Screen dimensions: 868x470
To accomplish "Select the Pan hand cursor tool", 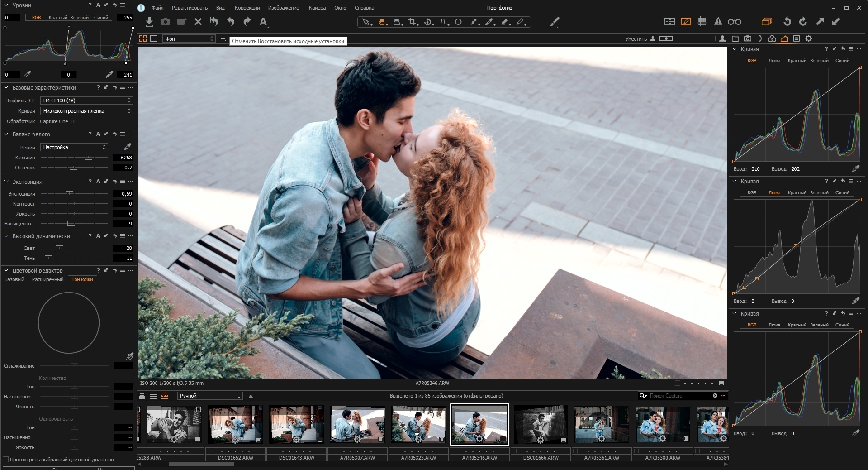I will pos(382,22).
